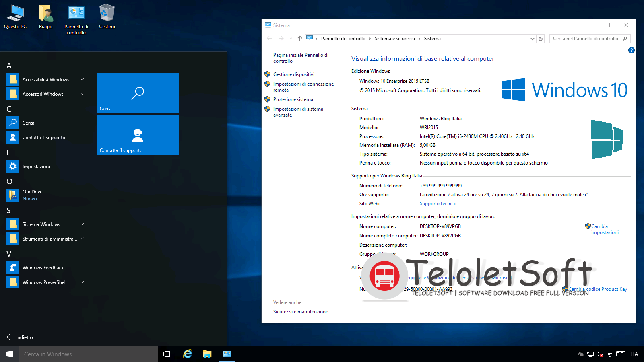Expand Accessori Windows chevron
This screenshot has width=644, height=362.
[82, 94]
